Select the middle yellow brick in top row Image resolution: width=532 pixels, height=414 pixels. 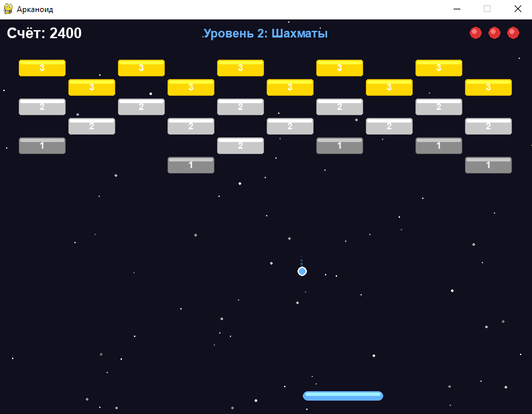click(x=241, y=68)
